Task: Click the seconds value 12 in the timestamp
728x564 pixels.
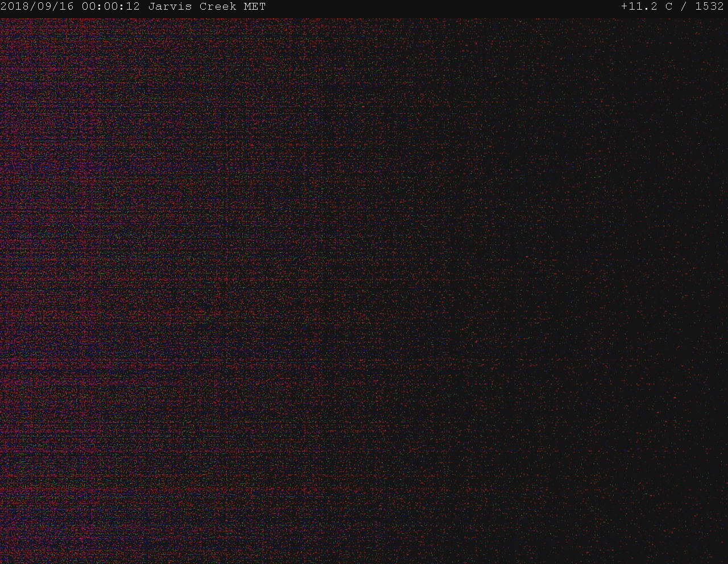Action: pos(133,7)
